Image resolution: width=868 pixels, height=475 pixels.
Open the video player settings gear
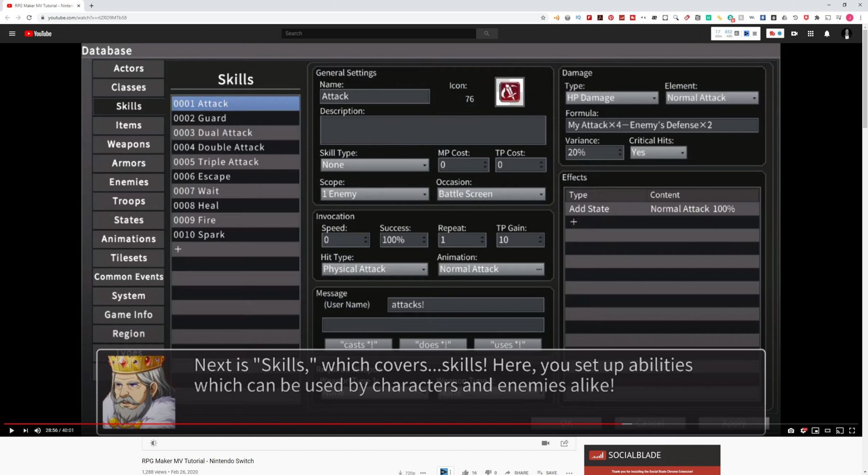(803, 431)
